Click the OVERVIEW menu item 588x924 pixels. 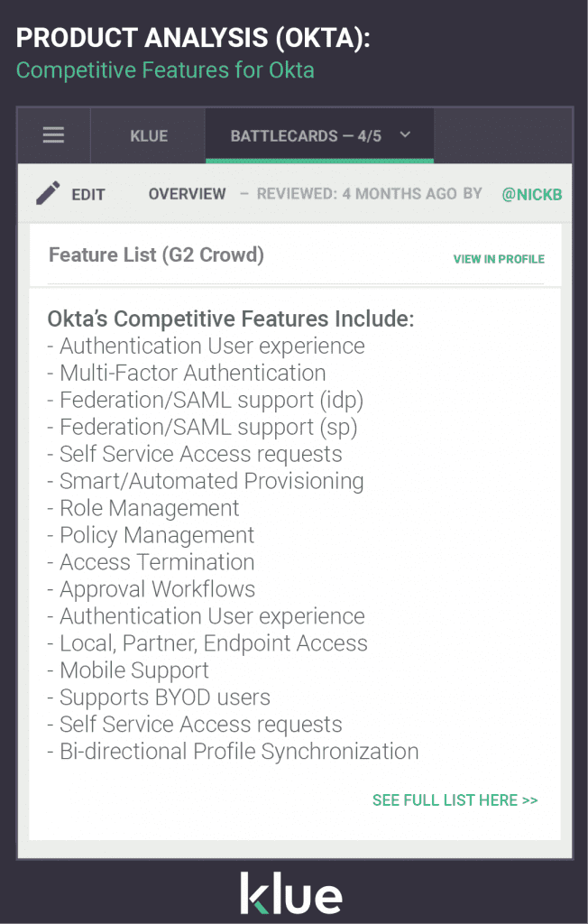click(187, 193)
